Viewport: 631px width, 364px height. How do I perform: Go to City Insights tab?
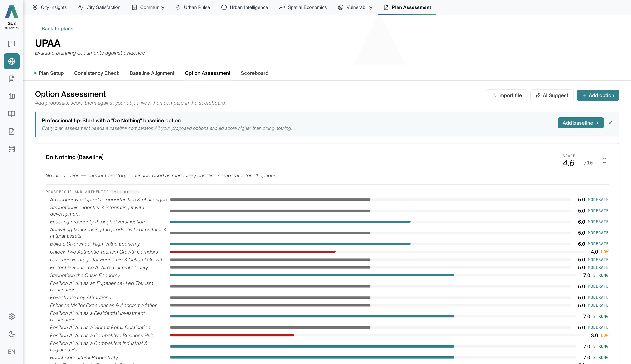tap(50, 7)
